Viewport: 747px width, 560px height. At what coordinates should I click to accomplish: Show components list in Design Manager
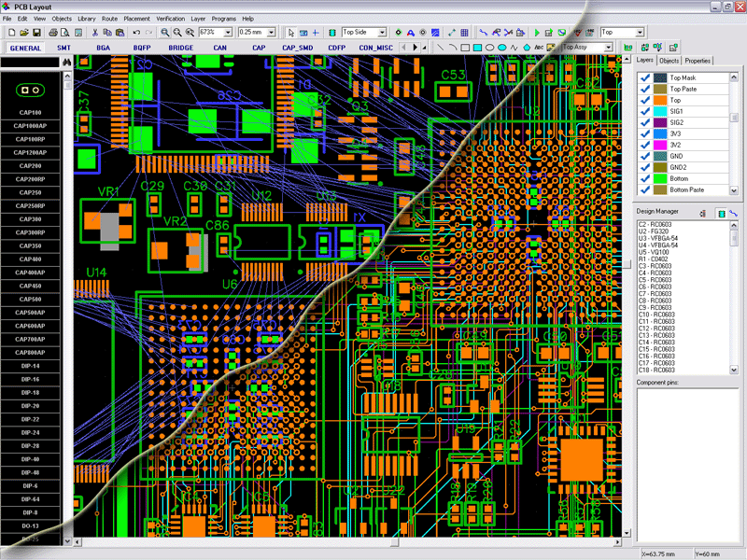click(721, 214)
